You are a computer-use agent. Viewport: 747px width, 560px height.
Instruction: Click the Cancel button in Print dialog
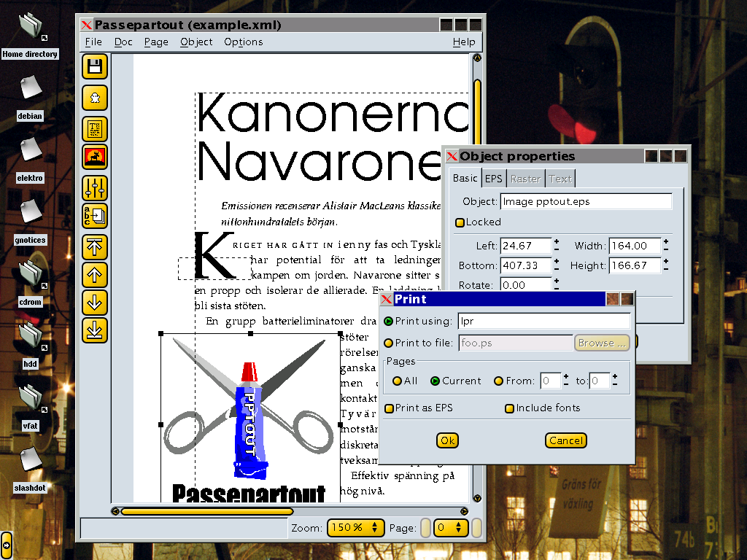(565, 440)
